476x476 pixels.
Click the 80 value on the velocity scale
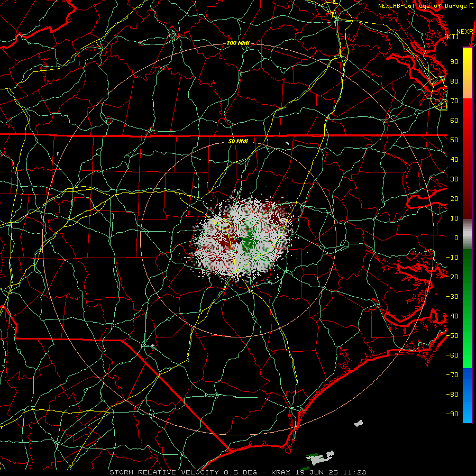(x=454, y=81)
